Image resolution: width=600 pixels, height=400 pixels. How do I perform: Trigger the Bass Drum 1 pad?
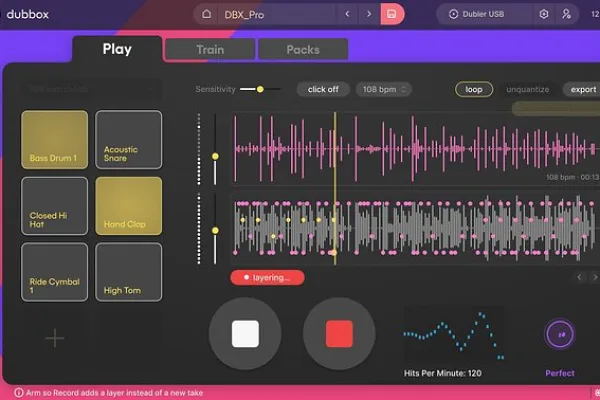[x=55, y=140]
